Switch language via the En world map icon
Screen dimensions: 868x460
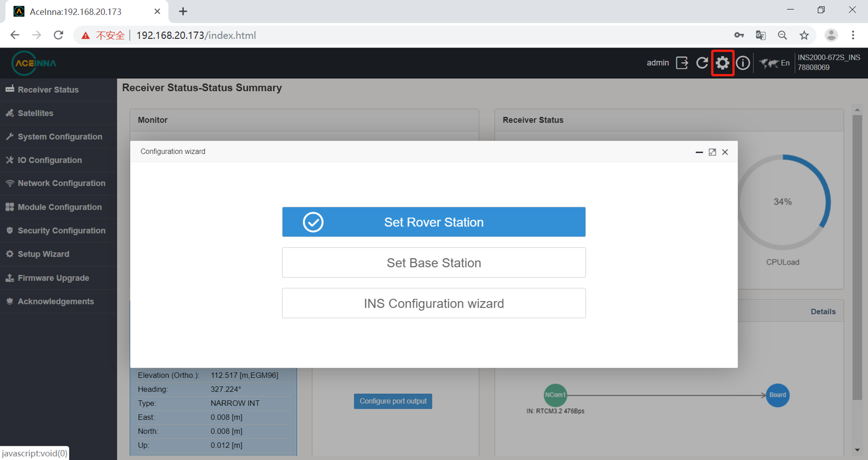[x=775, y=63]
